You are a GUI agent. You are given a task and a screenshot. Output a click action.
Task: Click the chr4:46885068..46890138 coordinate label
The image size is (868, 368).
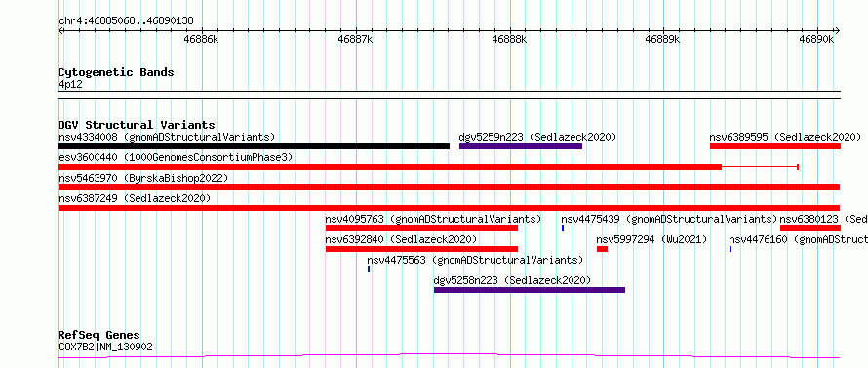point(126,21)
